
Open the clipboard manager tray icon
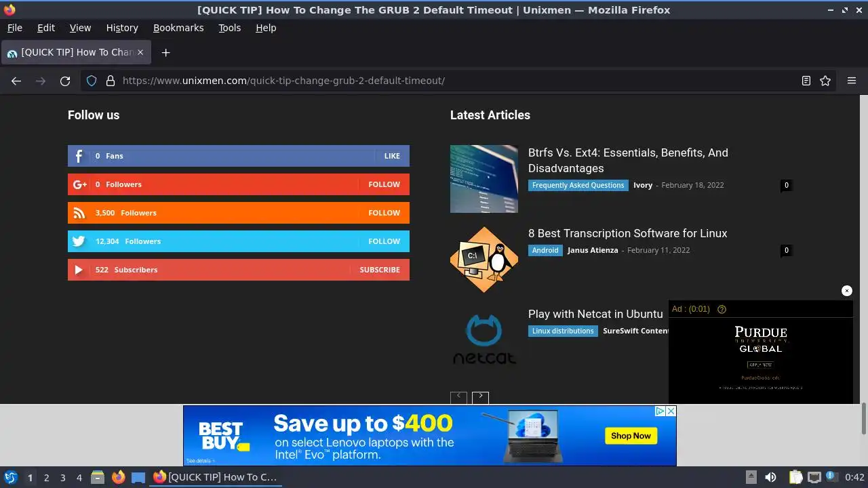pyautogui.click(x=795, y=477)
